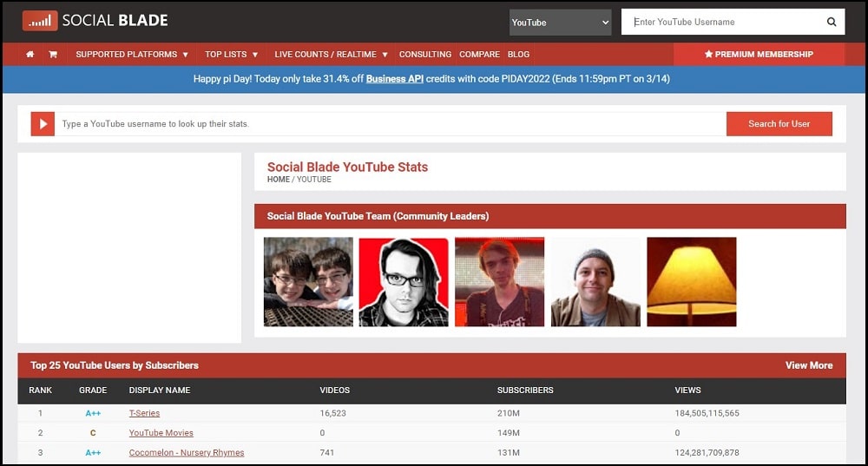The width and height of the screenshot is (868, 466).
Task: Open the lamp shade thumbnail
Action: tap(692, 282)
